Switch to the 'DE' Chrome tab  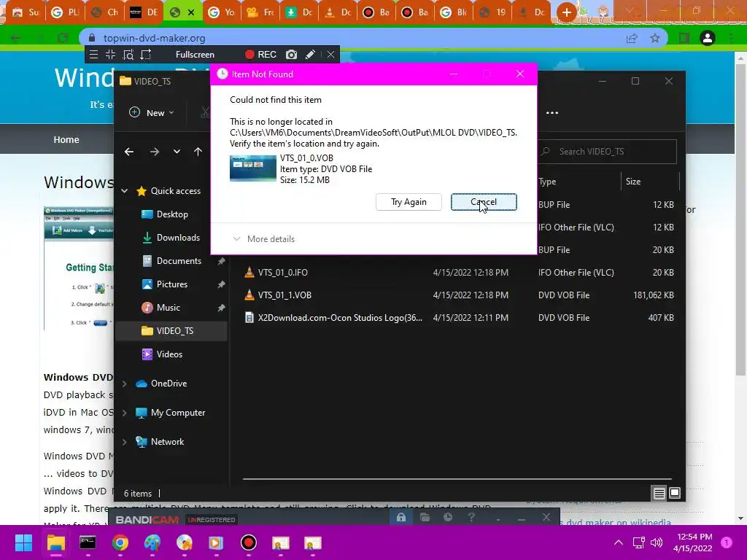point(144,12)
